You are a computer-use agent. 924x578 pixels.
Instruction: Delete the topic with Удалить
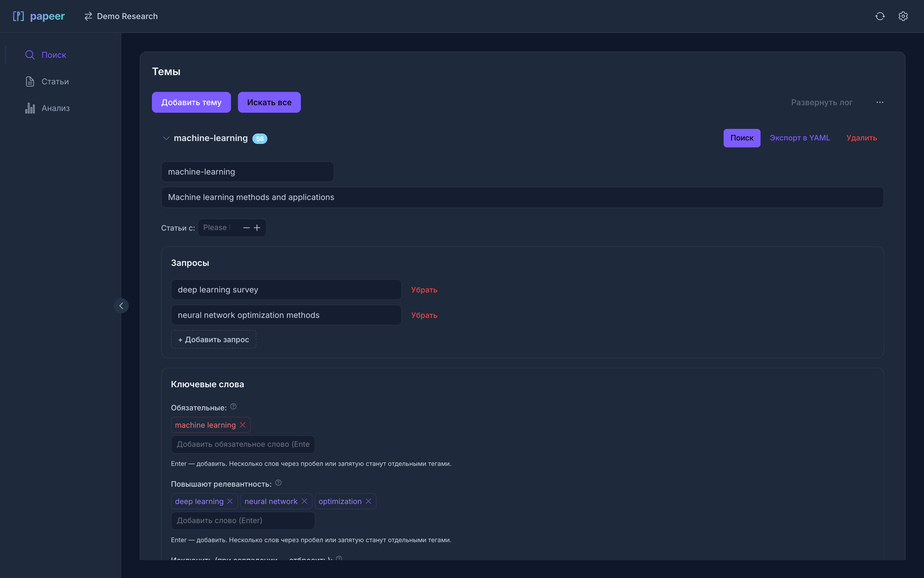click(x=862, y=138)
